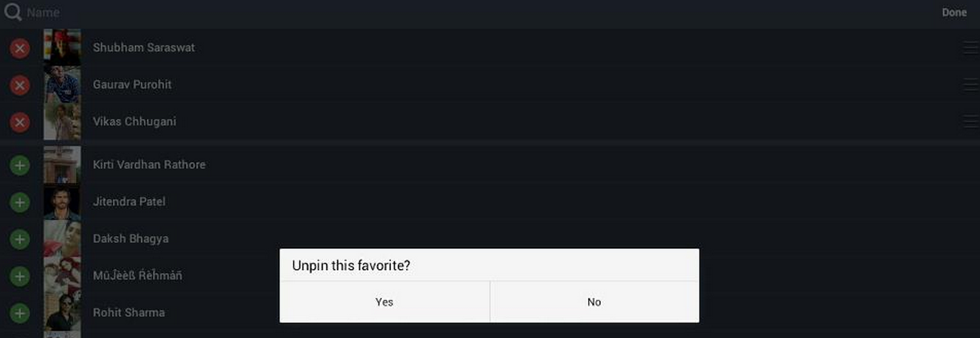
Task: Add Mujeeb Rehman with green plus icon
Action: click(20, 276)
